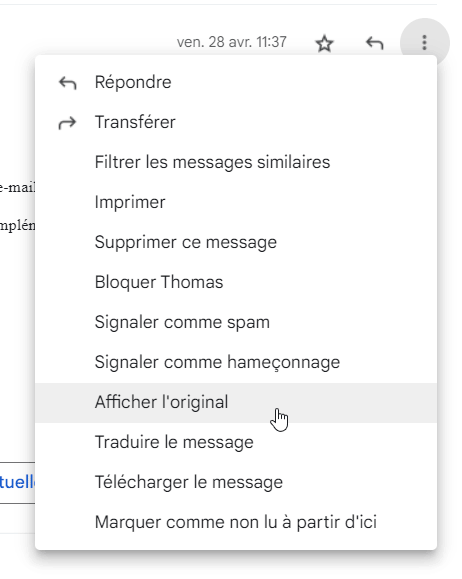
Task: Click the reply arrow icon beside the star
Action: (374, 43)
